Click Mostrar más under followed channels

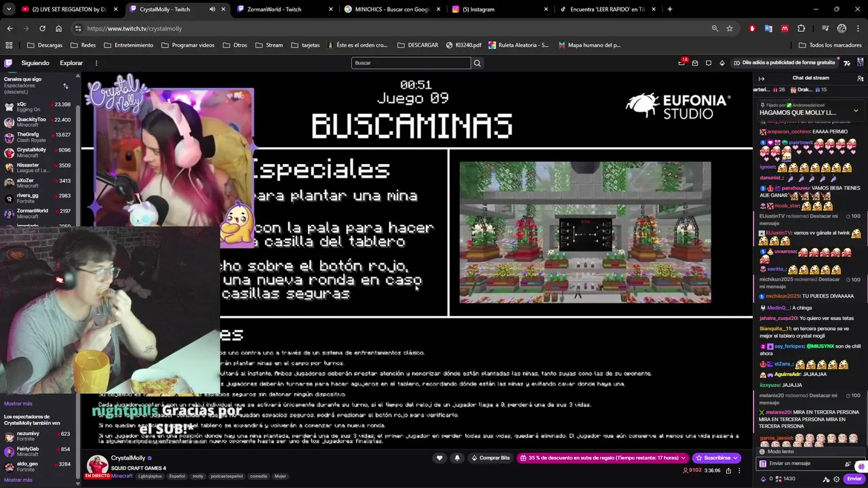point(18,404)
